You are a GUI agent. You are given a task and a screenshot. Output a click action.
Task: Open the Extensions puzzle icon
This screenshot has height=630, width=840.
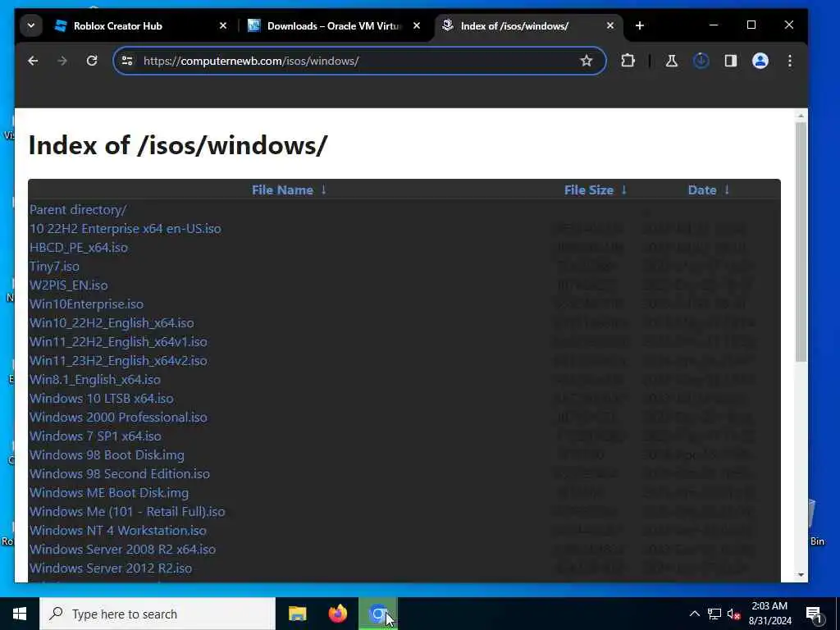[628, 61]
